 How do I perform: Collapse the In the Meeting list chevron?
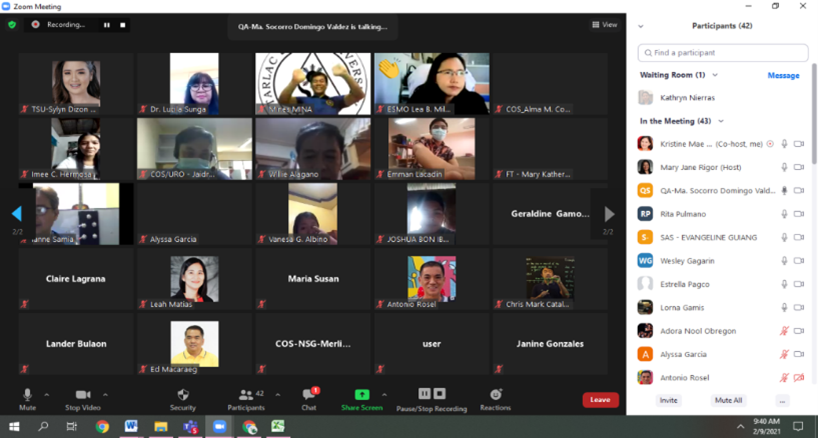point(721,121)
